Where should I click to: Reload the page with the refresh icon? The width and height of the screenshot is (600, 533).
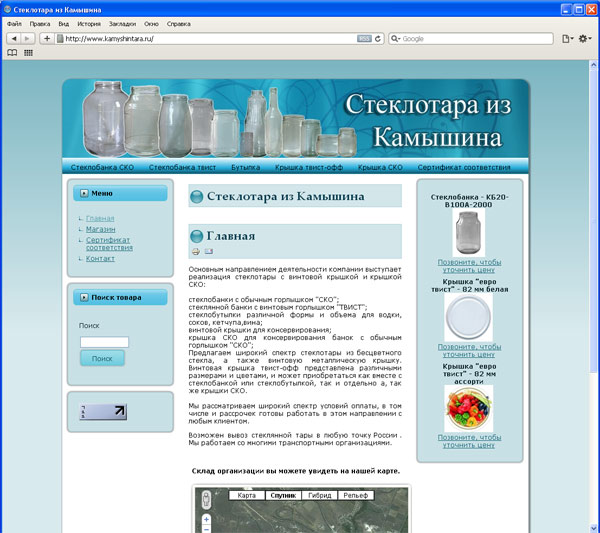(x=378, y=39)
